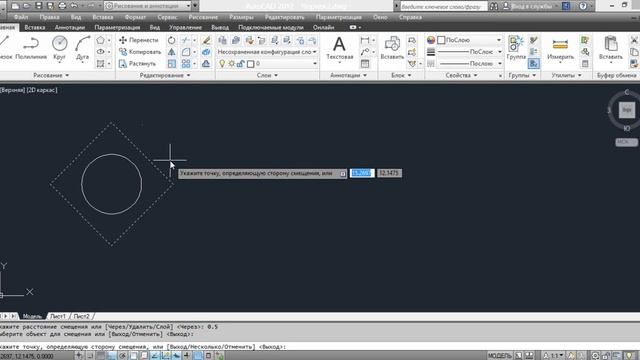Expand the Редактирование panel
This screenshot has height=360, width=640.
[x=165, y=76]
